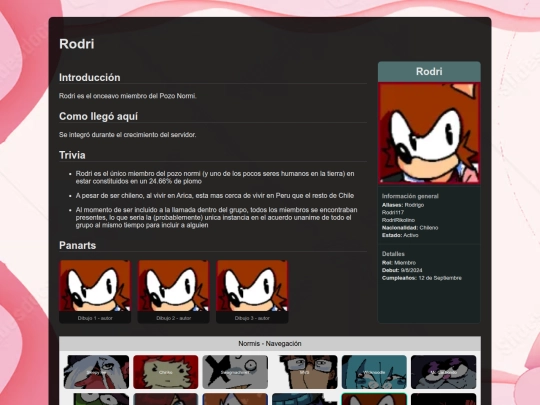540x405 pixels.
Task: Open the Dibujo 2 fanart thumbnail
Action: click(x=174, y=285)
